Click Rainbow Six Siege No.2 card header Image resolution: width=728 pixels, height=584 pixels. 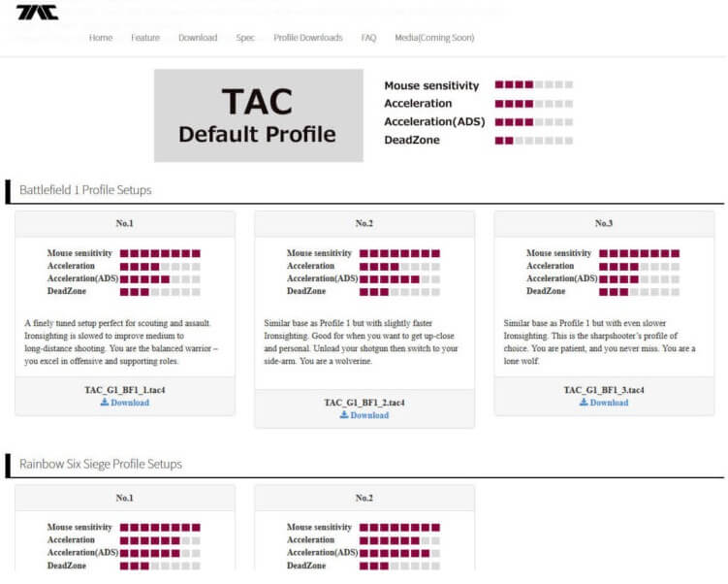pyautogui.click(x=364, y=498)
